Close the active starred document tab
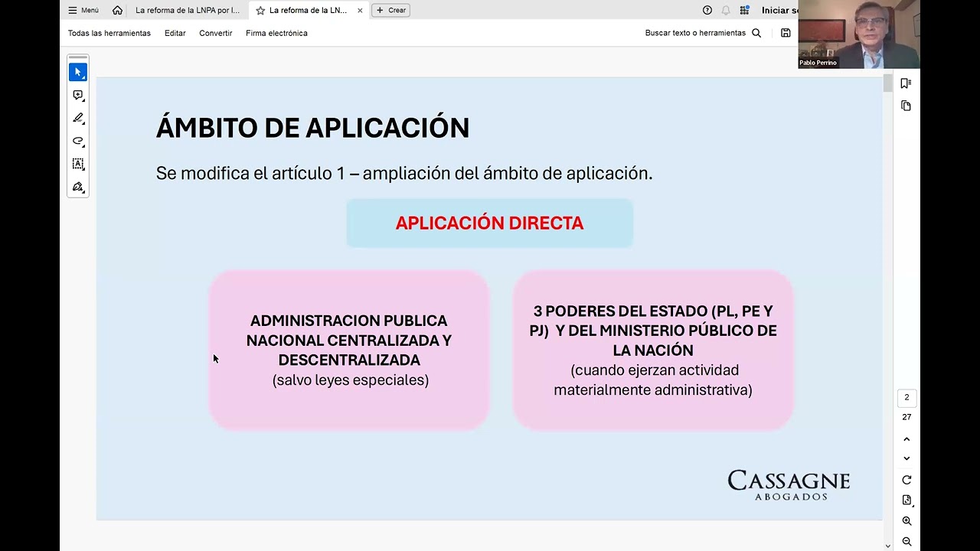 click(x=360, y=10)
